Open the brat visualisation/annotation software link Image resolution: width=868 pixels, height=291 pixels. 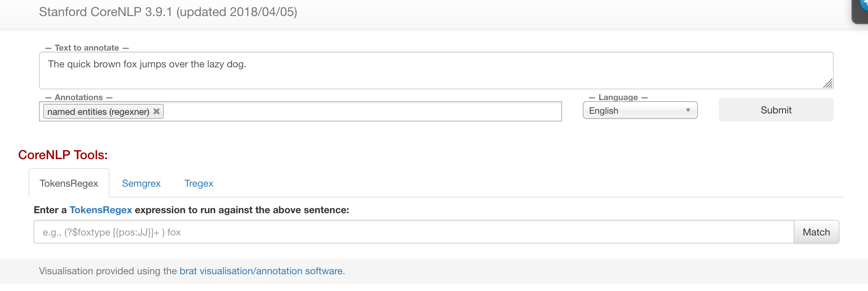(x=261, y=271)
